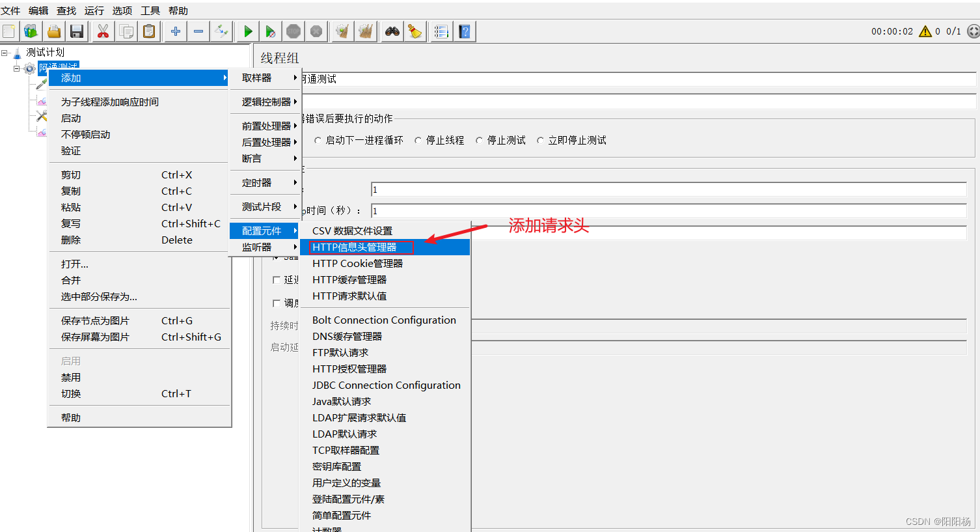Select the 停止线程 radio button
980x532 pixels.
[x=418, y=140]
